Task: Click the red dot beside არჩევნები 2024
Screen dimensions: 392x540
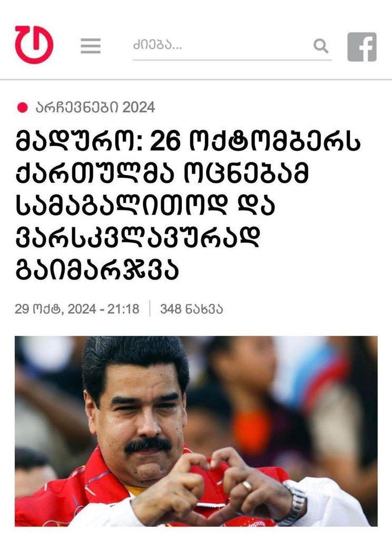Action: tap(22, 108)
